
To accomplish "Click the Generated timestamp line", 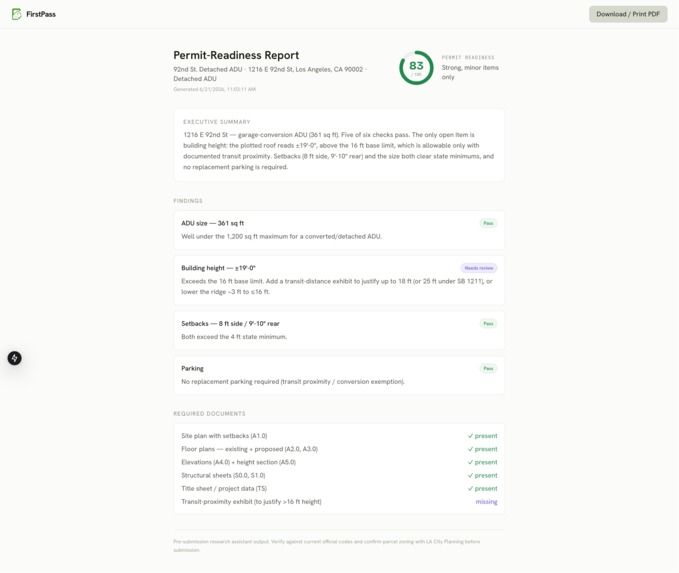I will (x=214, y=89).
